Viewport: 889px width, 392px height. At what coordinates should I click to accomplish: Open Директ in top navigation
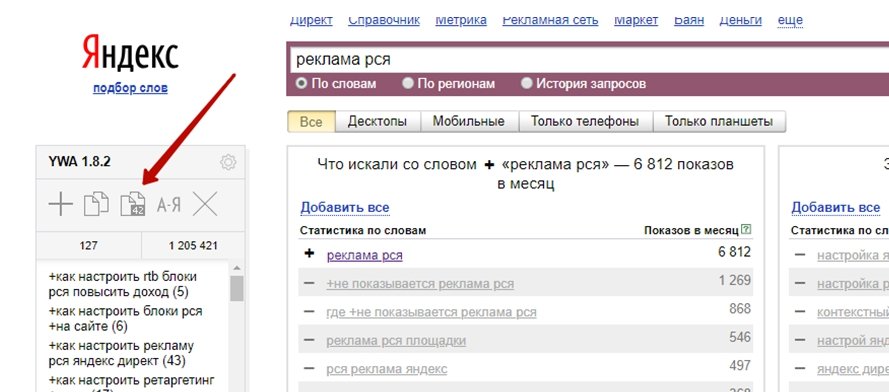(x=311, y=20)
